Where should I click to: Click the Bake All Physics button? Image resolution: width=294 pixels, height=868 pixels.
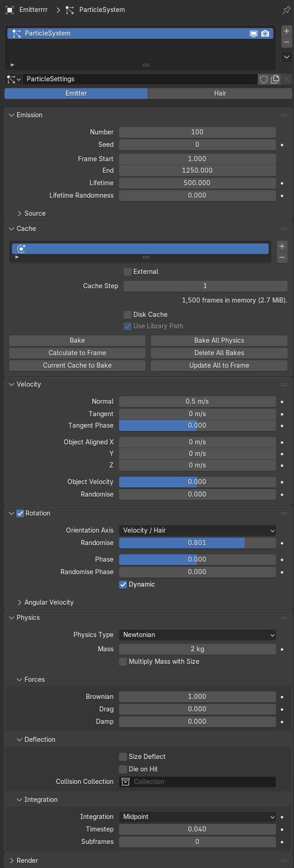click(x=219, y=340)
